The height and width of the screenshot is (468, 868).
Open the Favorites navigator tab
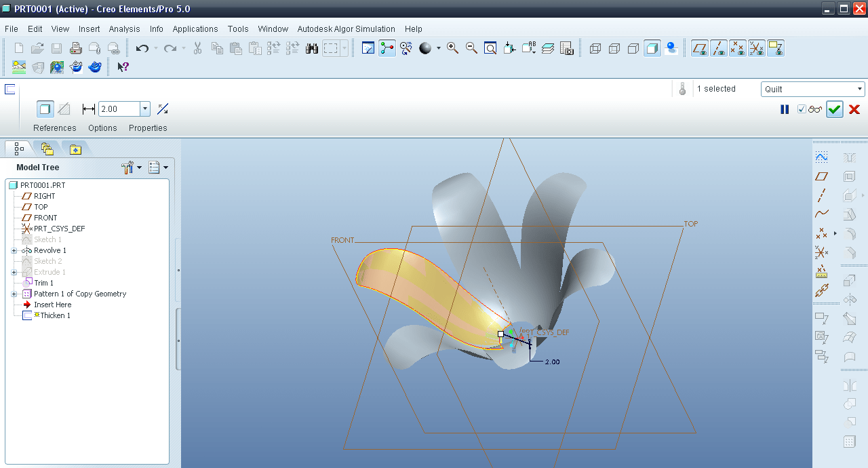click(x=75, y=149)
